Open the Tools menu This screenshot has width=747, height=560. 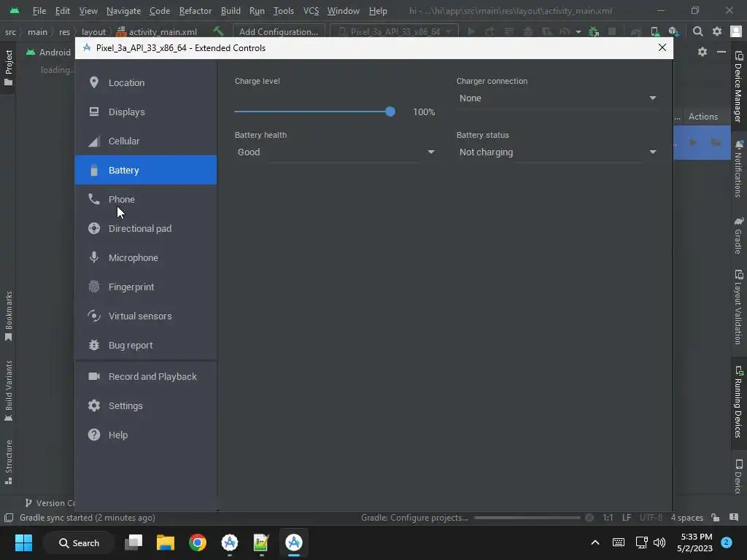pos(284,10)
